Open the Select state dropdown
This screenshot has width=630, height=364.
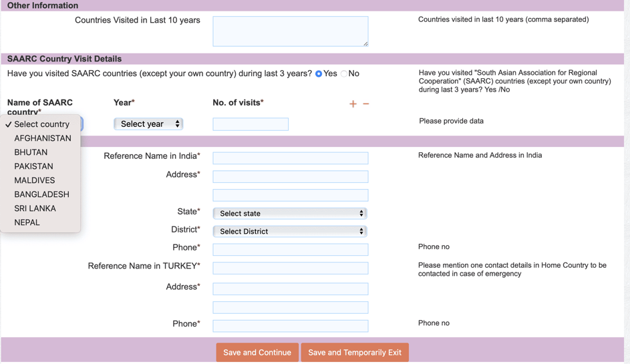click(290, 213)
